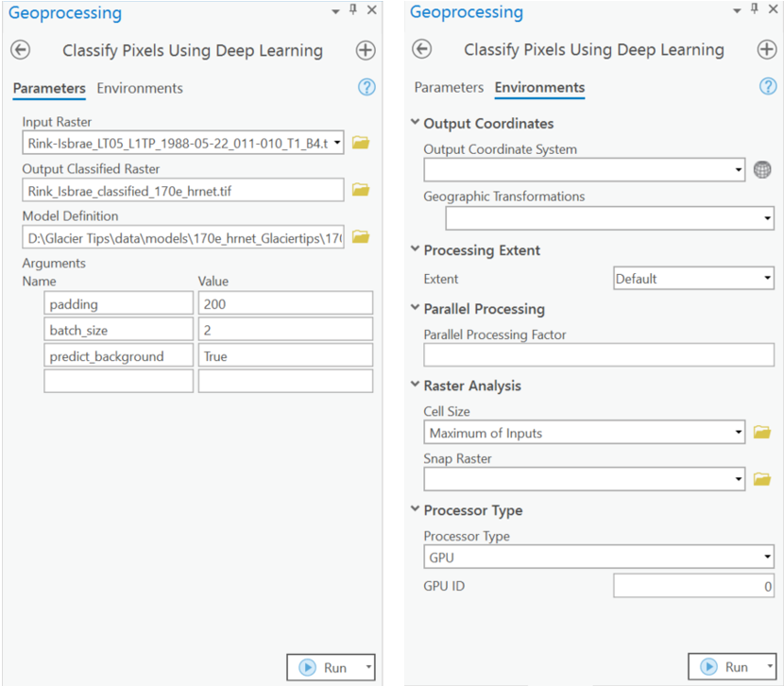Click the Snap Raster browse folder icon

[x=762, y=479]
